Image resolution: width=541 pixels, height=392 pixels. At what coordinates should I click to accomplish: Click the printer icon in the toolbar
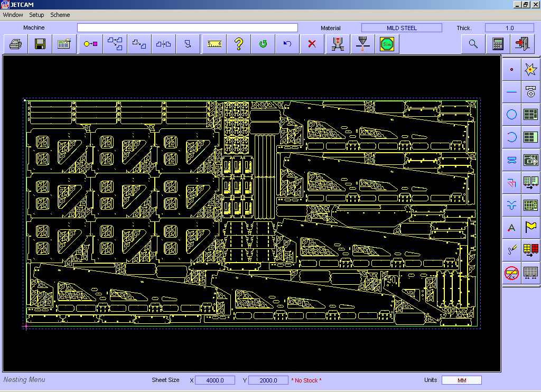(x=16, y=44)
